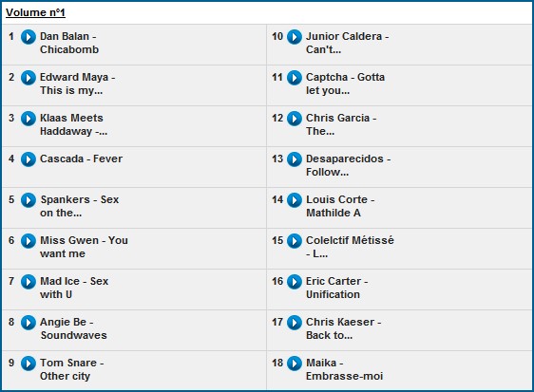Play Angie Be - Soundwaves
534x392 pixels.
pos(29,323)
